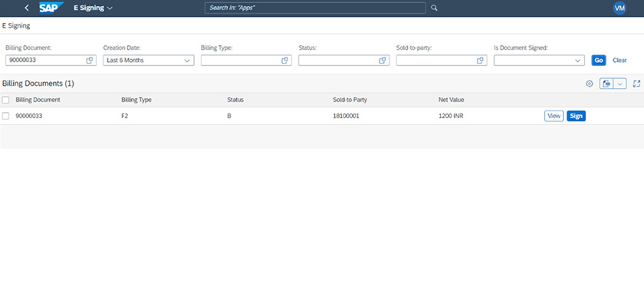Open table settings gear icon
644x299 pixels.
click(590, 84)
